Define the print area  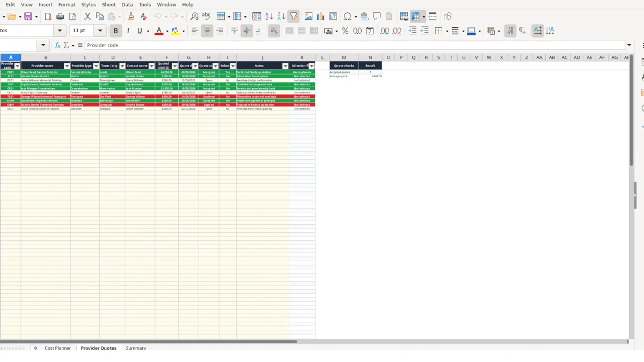tap(404, 17)
